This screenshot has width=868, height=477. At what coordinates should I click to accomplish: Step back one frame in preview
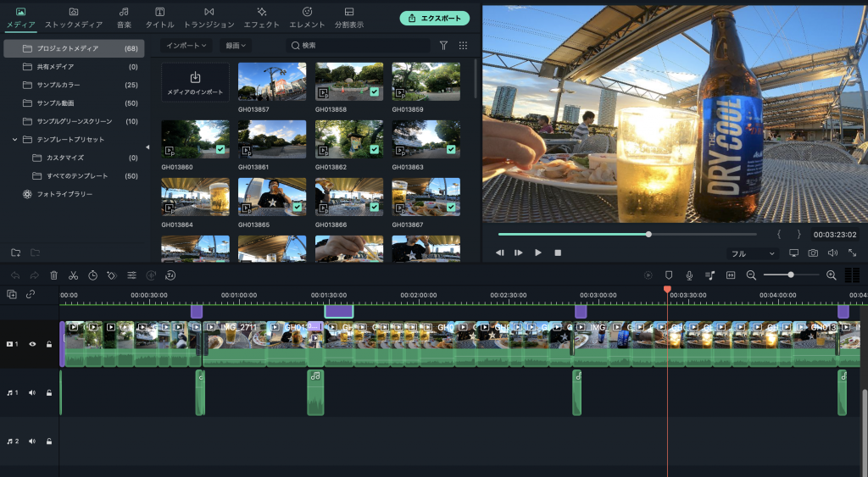pos(500,252)
